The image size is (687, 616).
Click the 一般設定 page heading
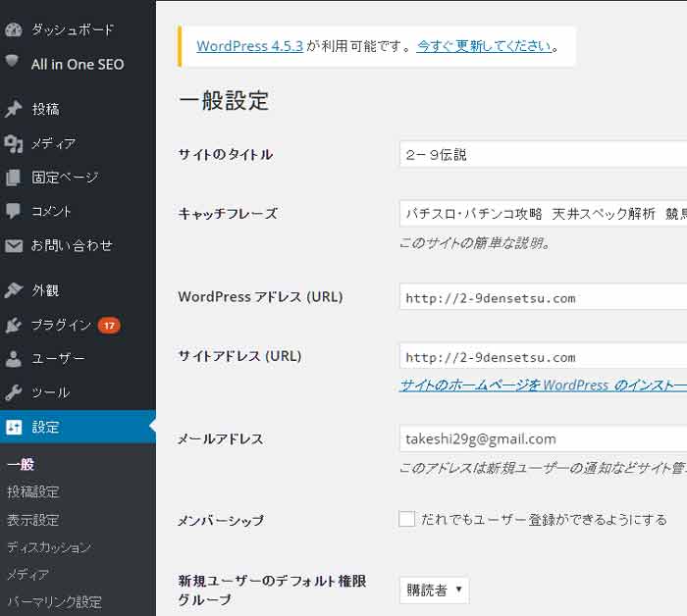coord(224,101)
